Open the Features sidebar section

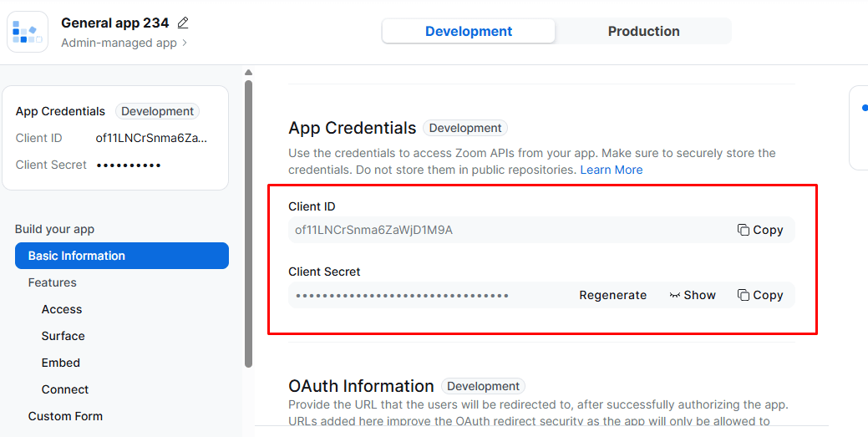[53, 282]
